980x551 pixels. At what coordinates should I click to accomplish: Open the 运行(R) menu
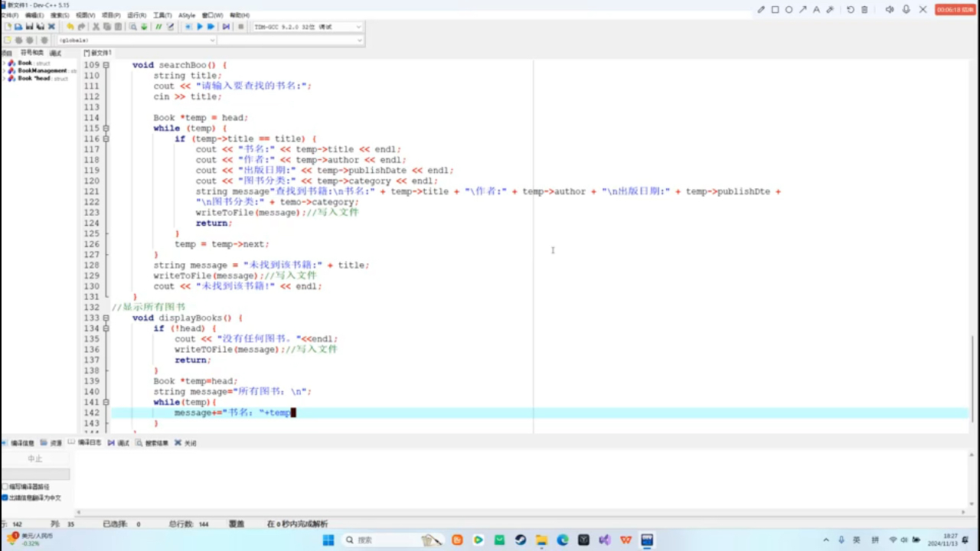pyautogui.click(x=136, y=15)
